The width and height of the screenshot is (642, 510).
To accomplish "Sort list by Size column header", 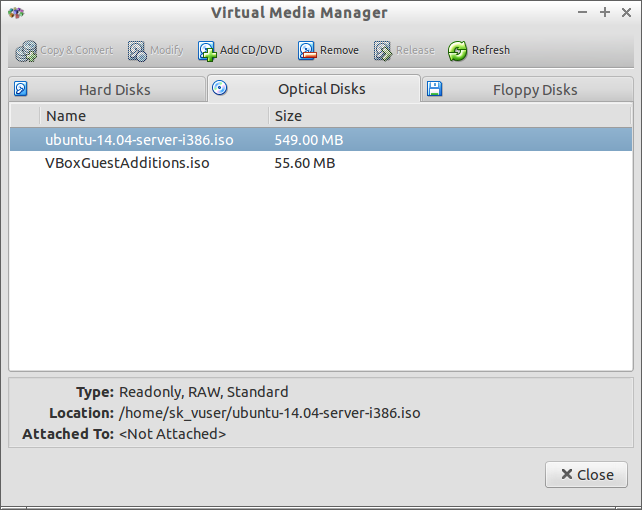I will pyautogui.click(x=450, y=116).
